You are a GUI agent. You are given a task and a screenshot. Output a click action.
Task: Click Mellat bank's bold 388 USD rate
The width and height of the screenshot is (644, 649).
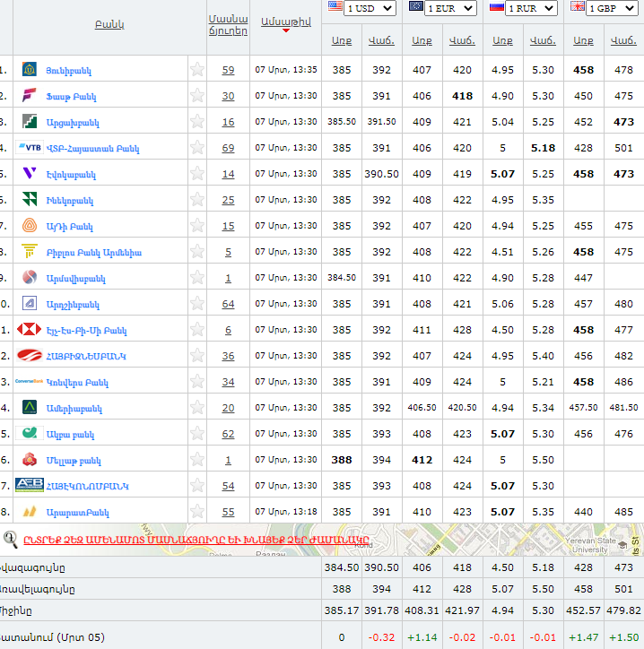(342, 460)
